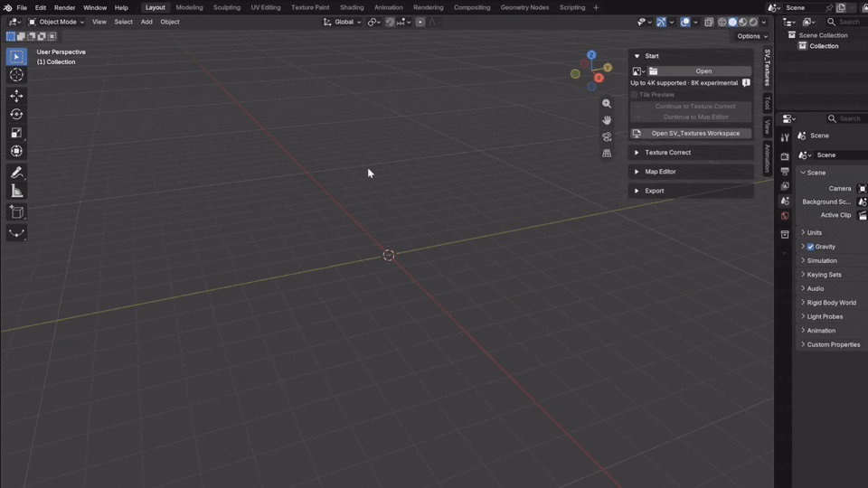The height and width of the screenshot is (488, 868).
Task: Open the Global orientation dropdown
Action: [343, 22]
